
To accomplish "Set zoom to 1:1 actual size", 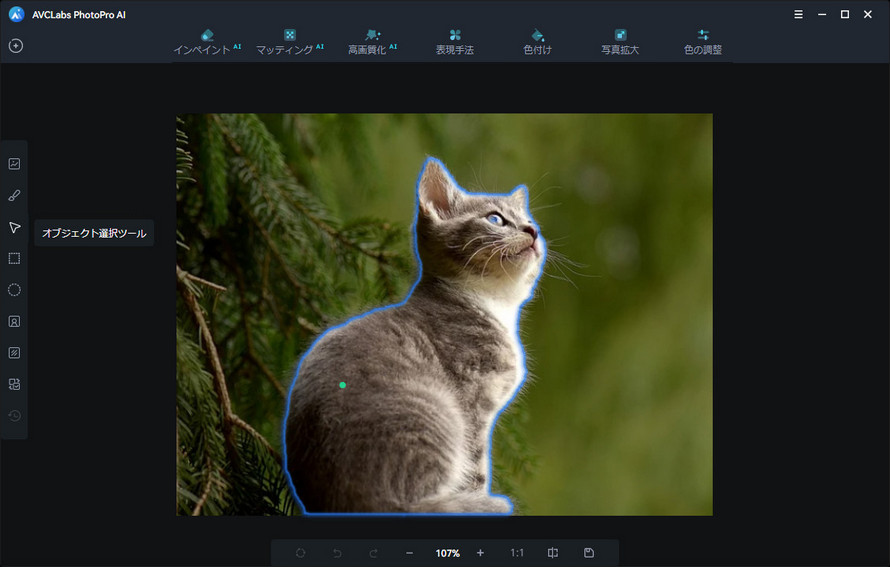I will 517,553.
